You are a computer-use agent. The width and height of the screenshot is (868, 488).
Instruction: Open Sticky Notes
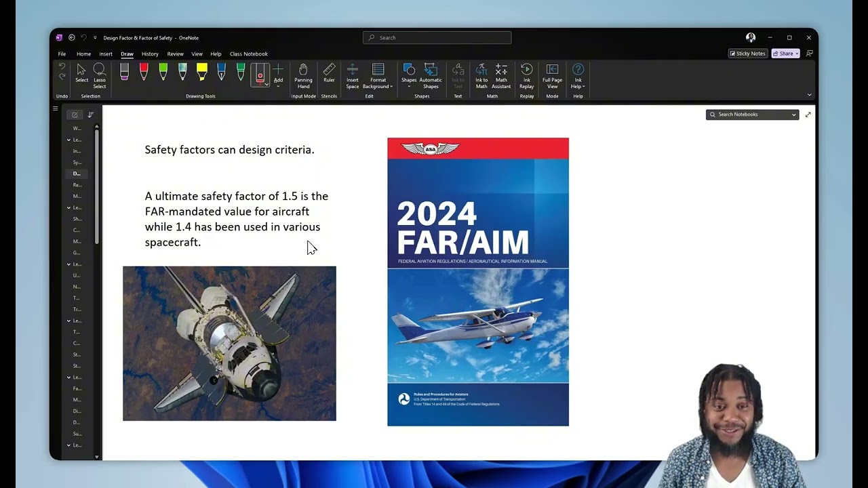pyautogui.click(x=747, y=54)
